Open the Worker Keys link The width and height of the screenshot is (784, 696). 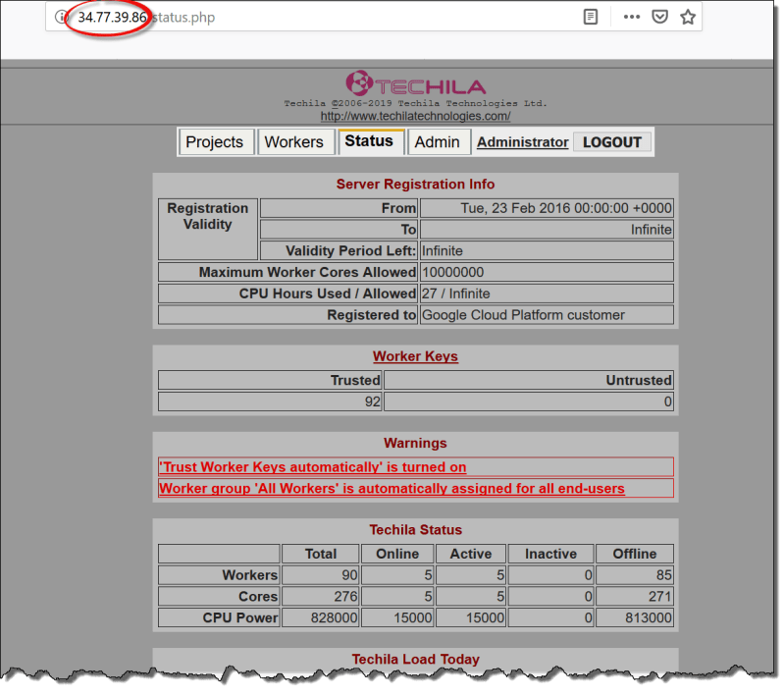[415, 356]
